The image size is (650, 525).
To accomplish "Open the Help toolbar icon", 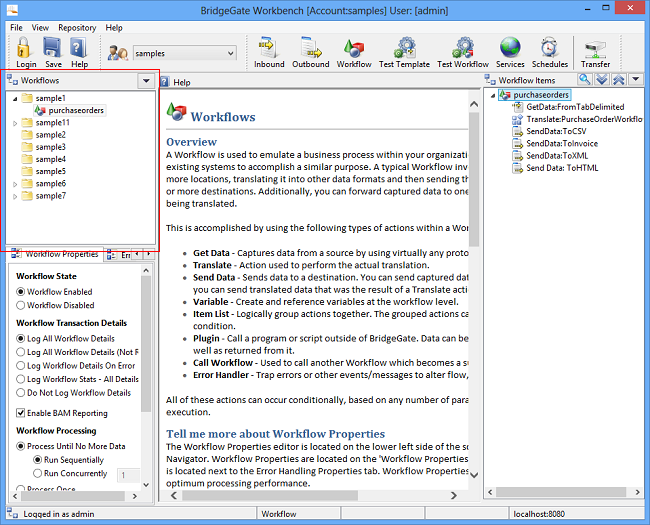I will coord(78,48).
